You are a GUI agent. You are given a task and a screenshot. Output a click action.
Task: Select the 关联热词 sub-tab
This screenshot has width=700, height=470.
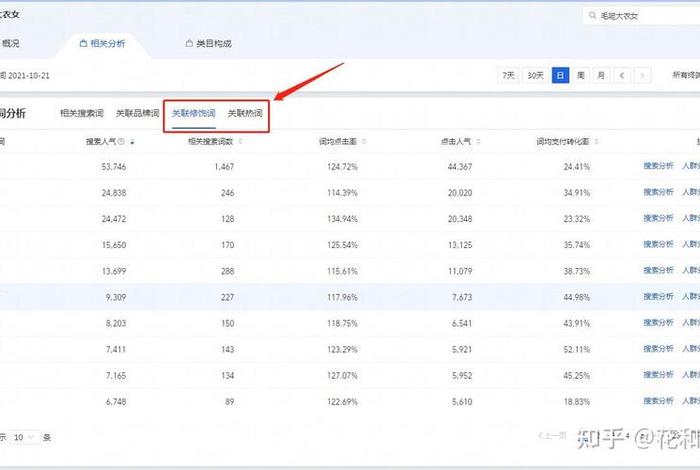coord(245,113)
